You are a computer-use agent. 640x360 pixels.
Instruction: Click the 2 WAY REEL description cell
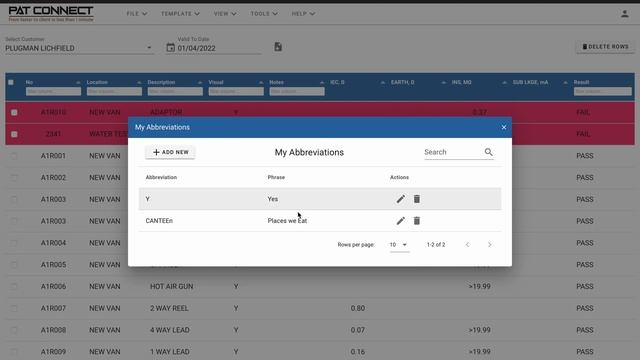[x=169, y=308]
